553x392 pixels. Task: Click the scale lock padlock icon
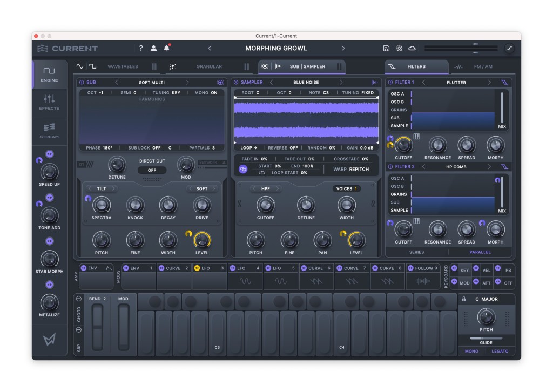click(463, 299)
